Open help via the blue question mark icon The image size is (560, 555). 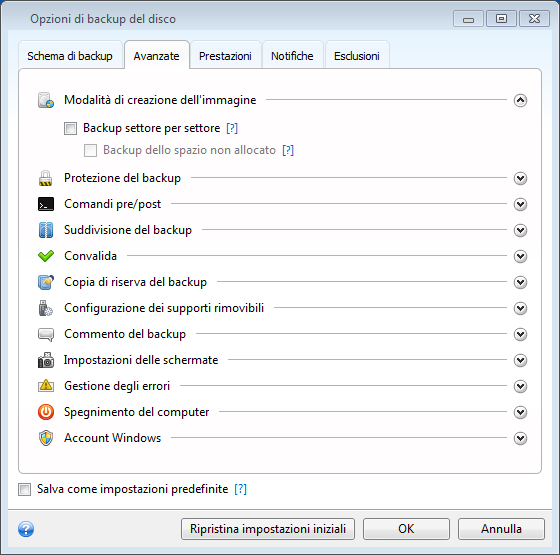click(x=26, y=529)
